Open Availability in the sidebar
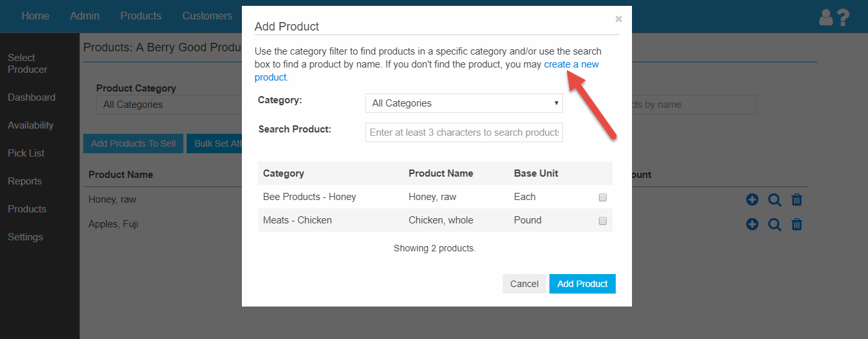 pos(31,125)
